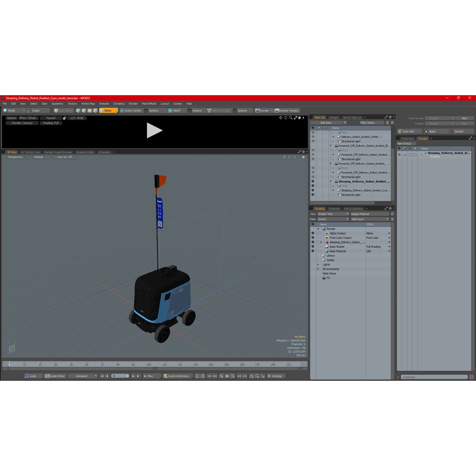The width and height of the screenshot is (476, 476).
Task: Open Render Window
Action: tap(287, 111)
